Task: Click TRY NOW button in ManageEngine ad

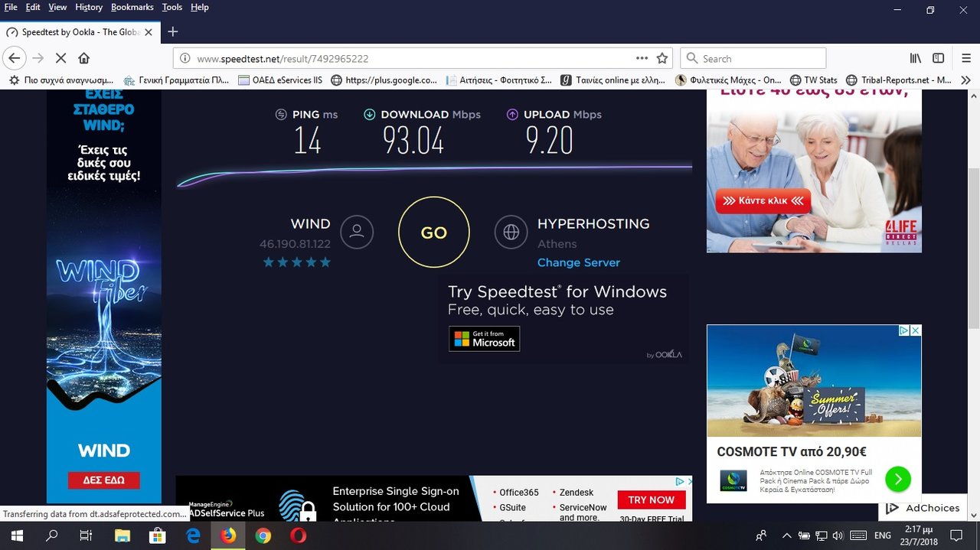Action: coord(651,500)
